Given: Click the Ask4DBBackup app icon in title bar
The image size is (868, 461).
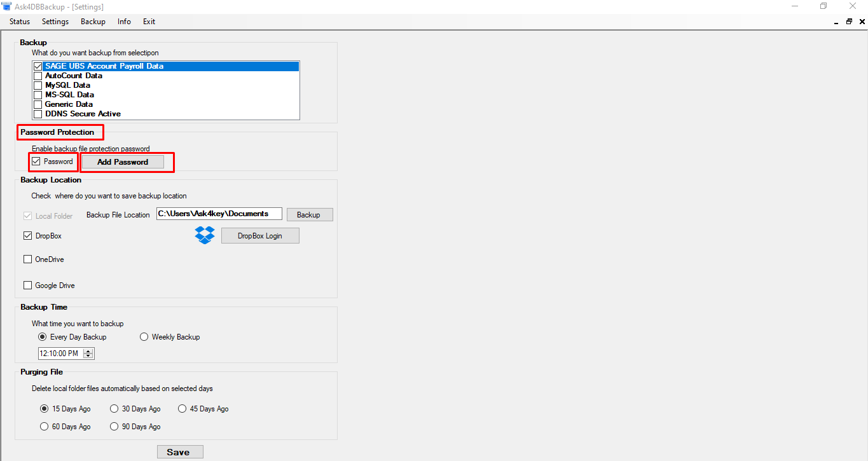Looking at the screenshot, I should click(x=6, y=6).
